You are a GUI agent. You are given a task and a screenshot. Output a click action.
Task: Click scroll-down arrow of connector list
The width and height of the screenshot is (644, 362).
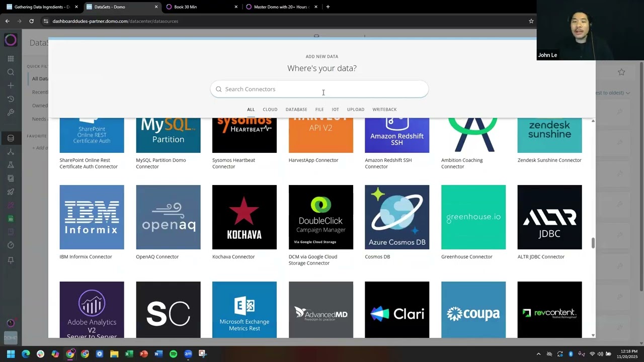tap(593, 335)
